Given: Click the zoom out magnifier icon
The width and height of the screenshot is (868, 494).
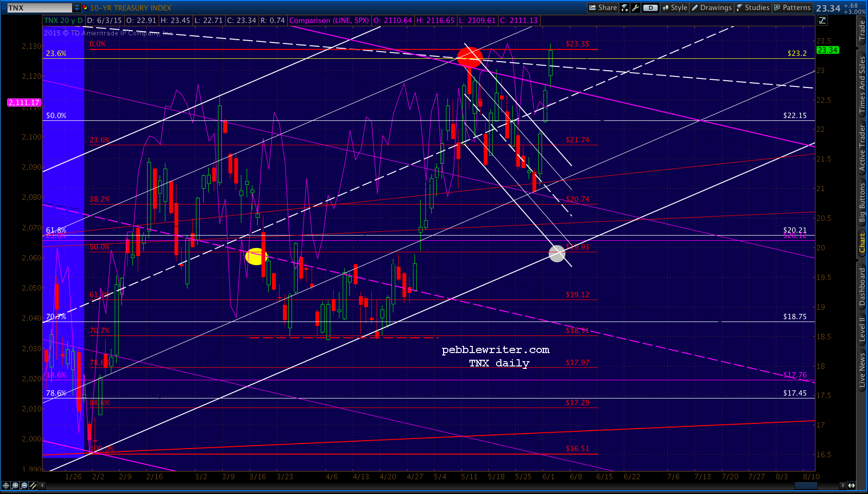Looking at the screenshot, I should [x=24, y=485].
